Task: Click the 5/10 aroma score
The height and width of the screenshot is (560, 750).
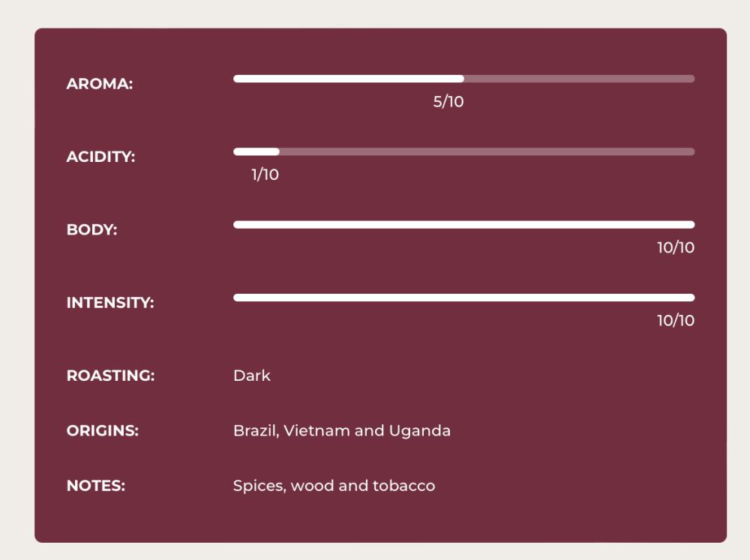Action: 448,101
